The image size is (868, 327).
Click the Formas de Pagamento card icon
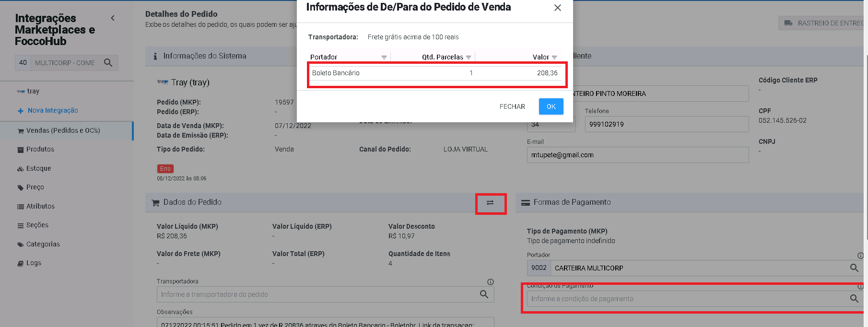pos(526,203)
